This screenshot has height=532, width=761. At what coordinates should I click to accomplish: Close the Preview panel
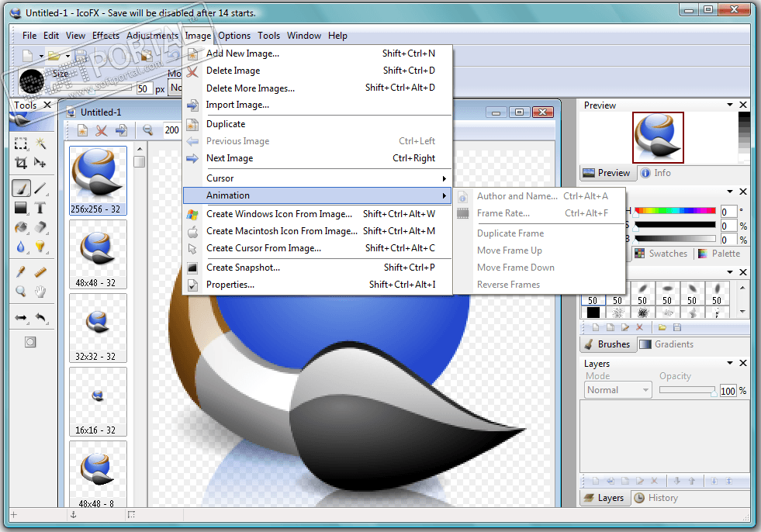[743, 105]
